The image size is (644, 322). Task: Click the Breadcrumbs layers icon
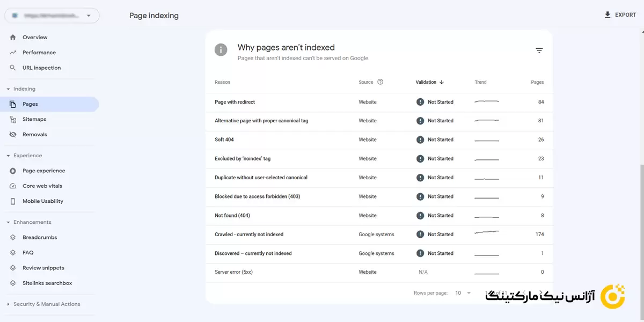pyautogui.click(x=13, y=238)
